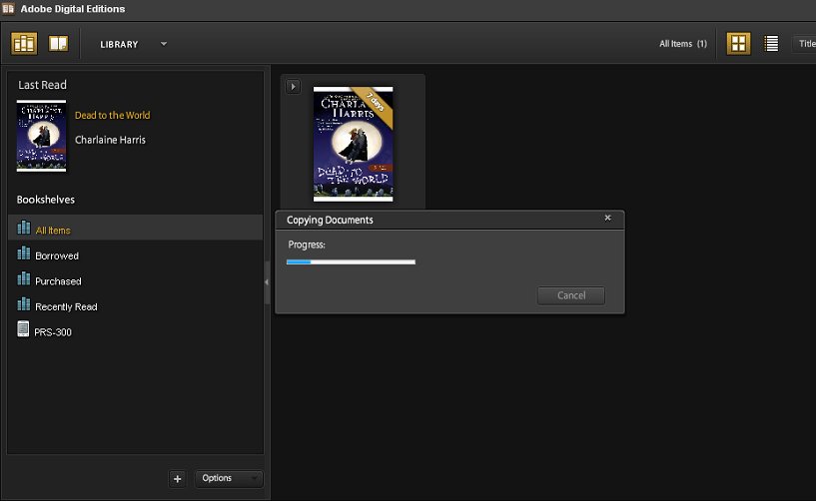Click the 7 days loan ribbon
The height and width of the screenshot is (504, 816).
pos(374,104)
